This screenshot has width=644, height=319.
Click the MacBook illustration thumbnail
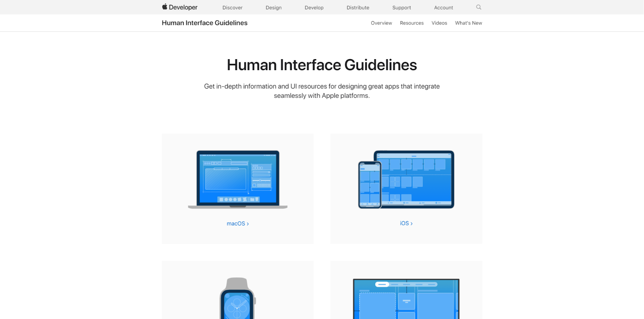click(x=237, y=179)
